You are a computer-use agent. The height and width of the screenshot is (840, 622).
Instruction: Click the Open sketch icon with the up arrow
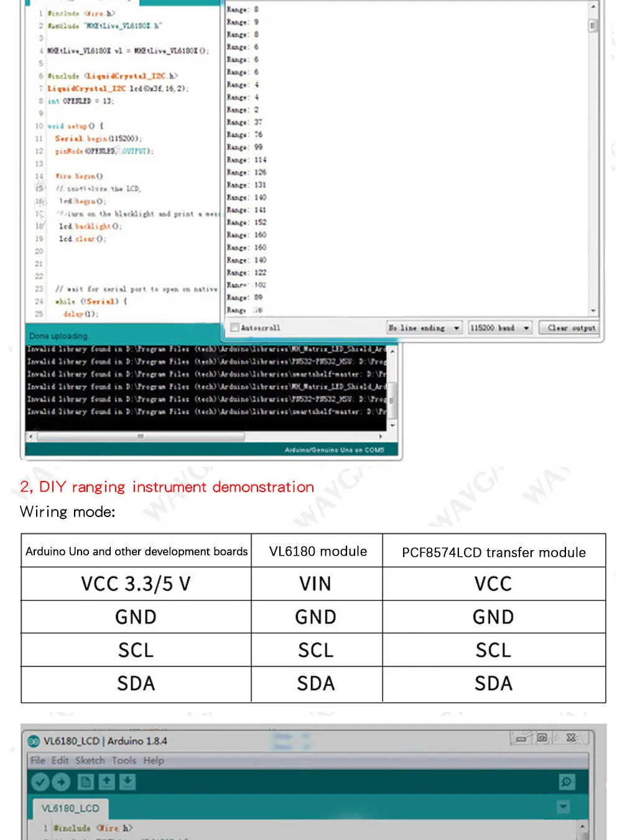(x=107, y=782)
